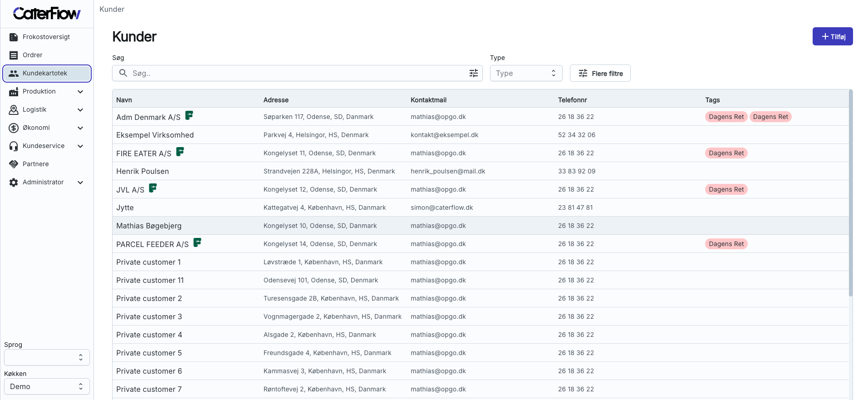Image resolution: width=868 pixels, height=400 pixels.
Task: Click the Kundeservice headset icon
Action: pyautogui.click(x=14, y=146)
